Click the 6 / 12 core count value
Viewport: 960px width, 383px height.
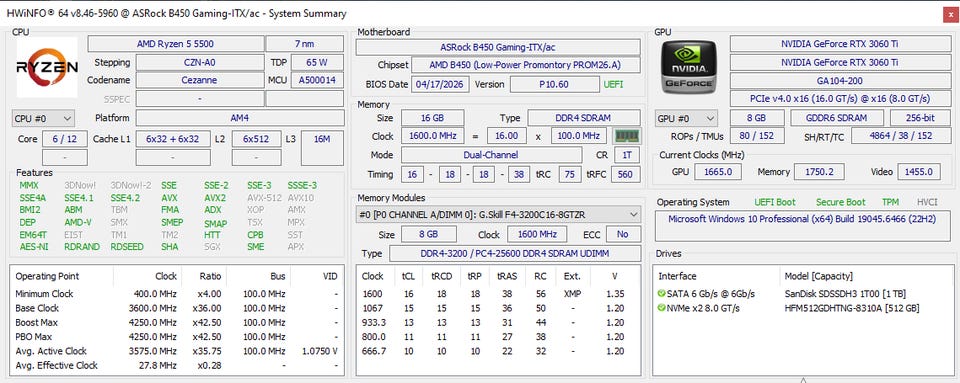pos(65,139)
